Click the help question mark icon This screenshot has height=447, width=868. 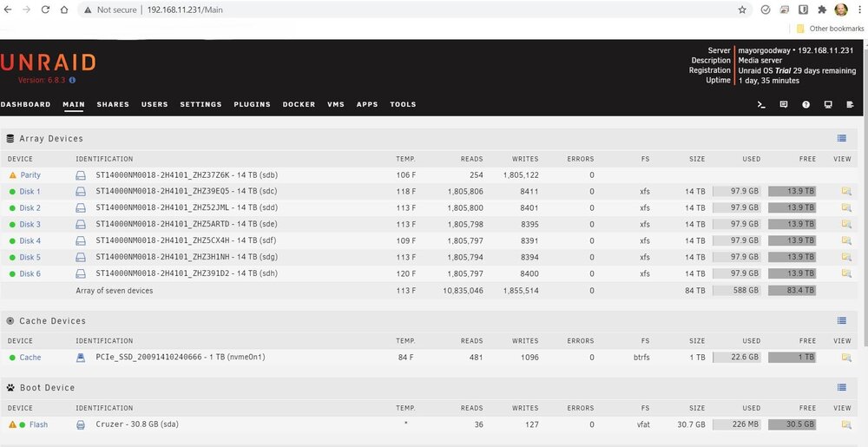806,104
